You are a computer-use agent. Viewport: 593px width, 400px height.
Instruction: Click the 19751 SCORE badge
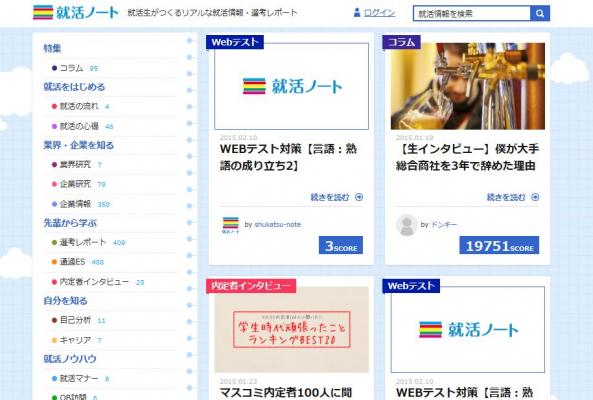(499, 245)
